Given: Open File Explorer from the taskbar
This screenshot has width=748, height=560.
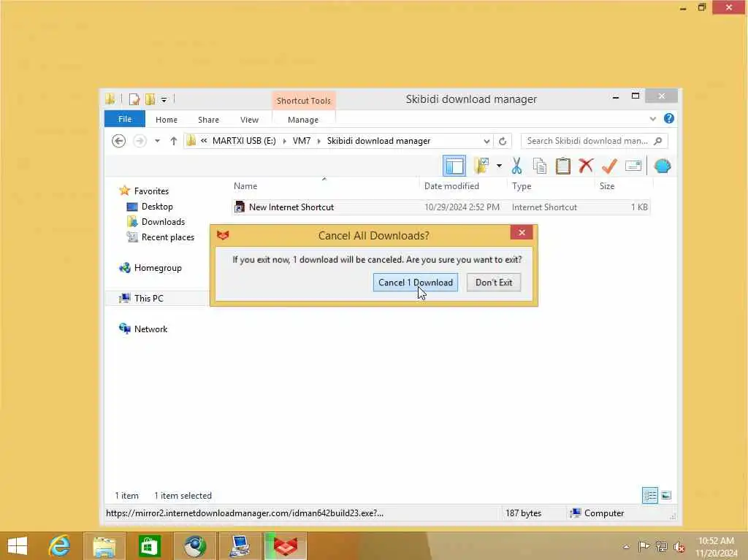Looking at the screenshot, I should click(x=104, y=546).
